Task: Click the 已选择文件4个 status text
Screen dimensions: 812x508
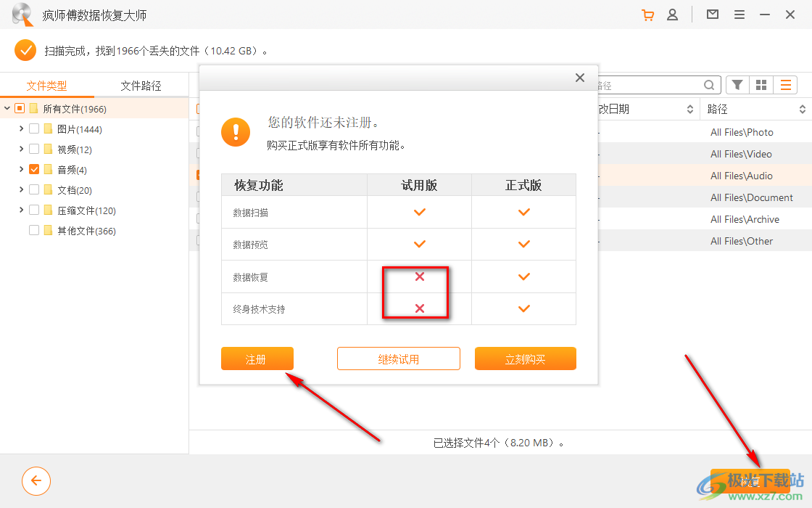Action: pos(498,443)
